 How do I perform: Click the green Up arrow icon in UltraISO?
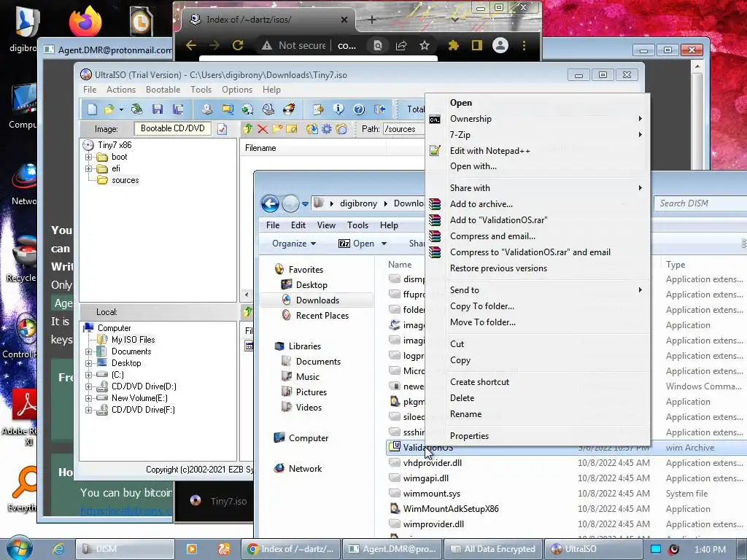click(x=248, y=129)
